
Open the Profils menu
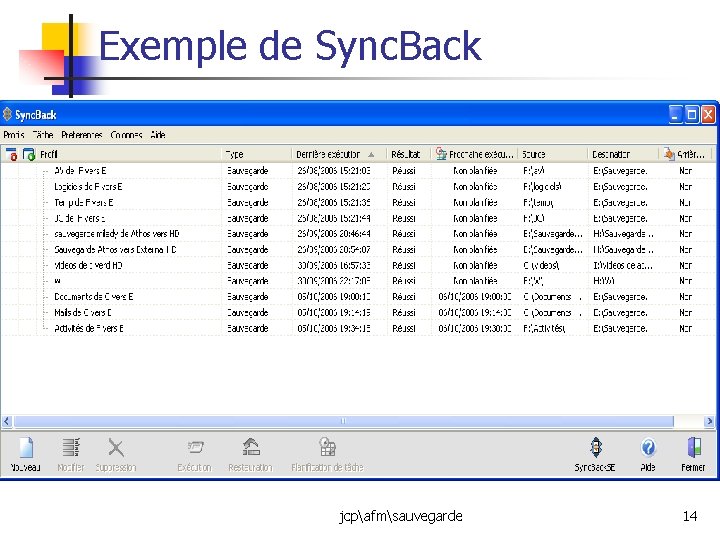coord(14,135)
